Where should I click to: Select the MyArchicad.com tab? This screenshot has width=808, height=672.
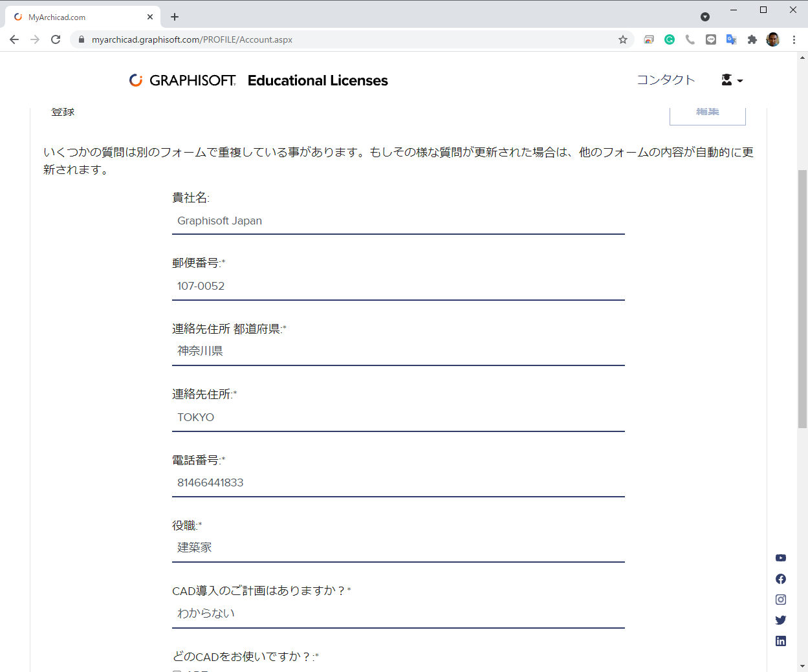[x=83, y=17]
